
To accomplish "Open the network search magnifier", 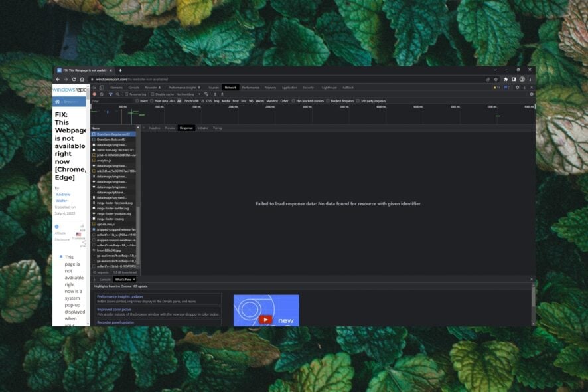I will pos(117,94).
